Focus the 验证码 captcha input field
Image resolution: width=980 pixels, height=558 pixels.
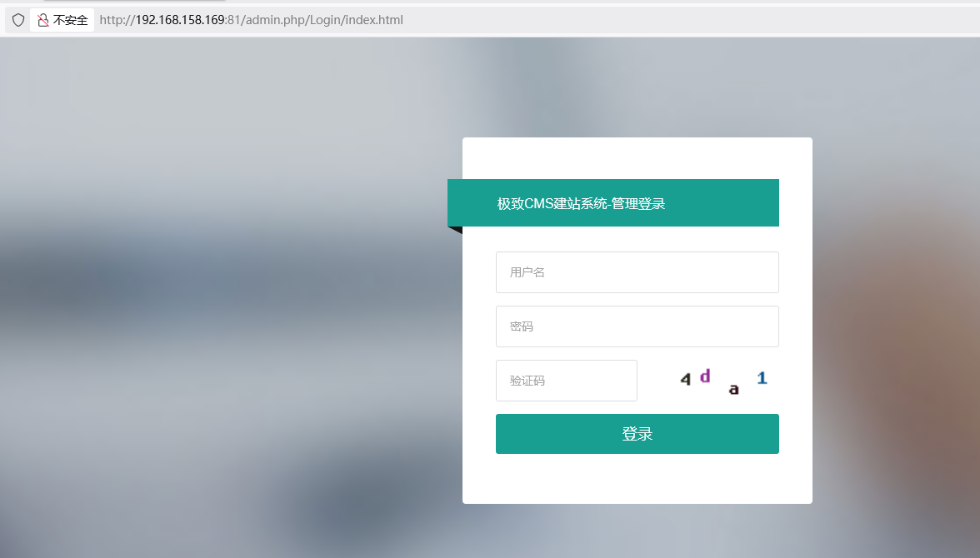[566, 381]
